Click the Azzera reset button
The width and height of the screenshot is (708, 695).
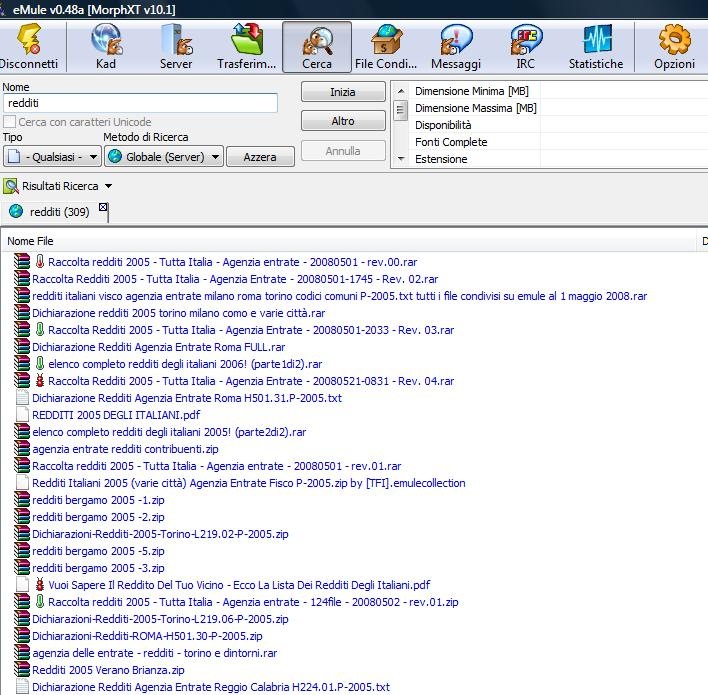point(260,157)
